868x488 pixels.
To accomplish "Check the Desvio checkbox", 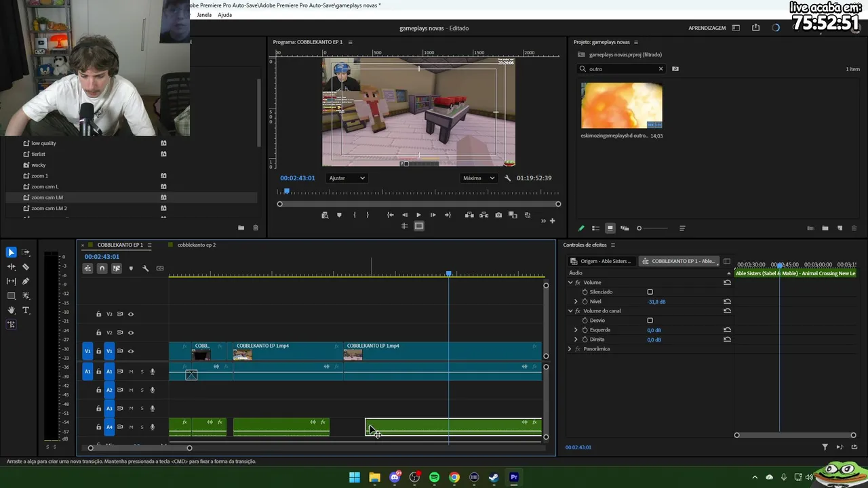I will click(x=650, y=321).
